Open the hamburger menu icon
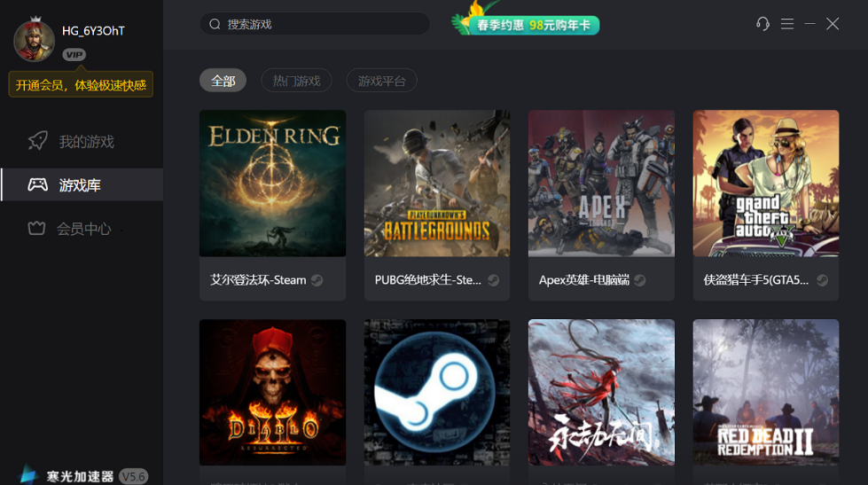 787,24
